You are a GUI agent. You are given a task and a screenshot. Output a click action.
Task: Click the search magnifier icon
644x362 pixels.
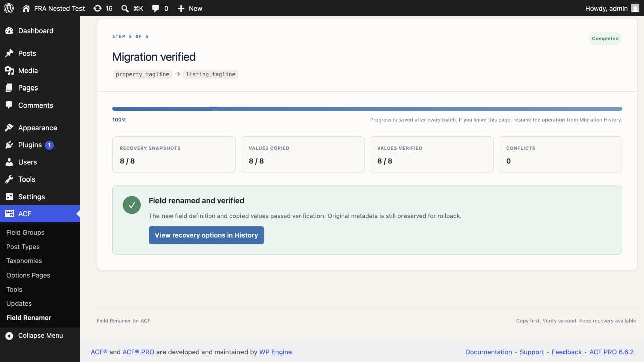(125, 8)
